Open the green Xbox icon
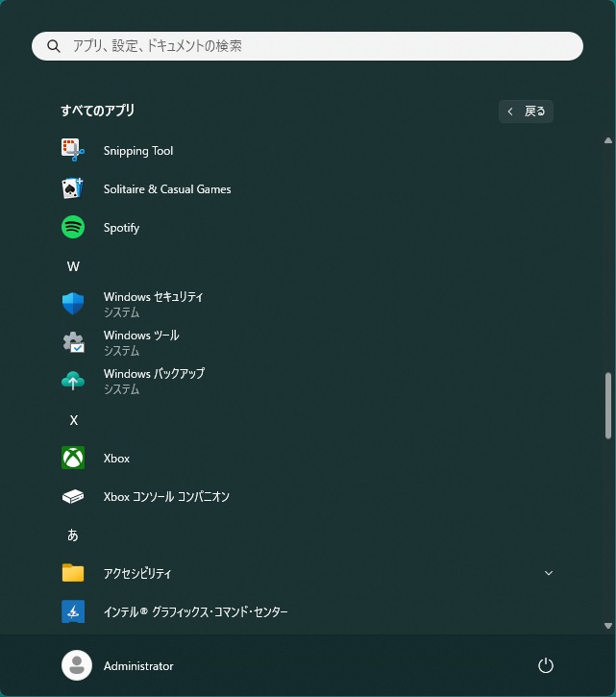 pyautogui.click(x=73, y=458)
